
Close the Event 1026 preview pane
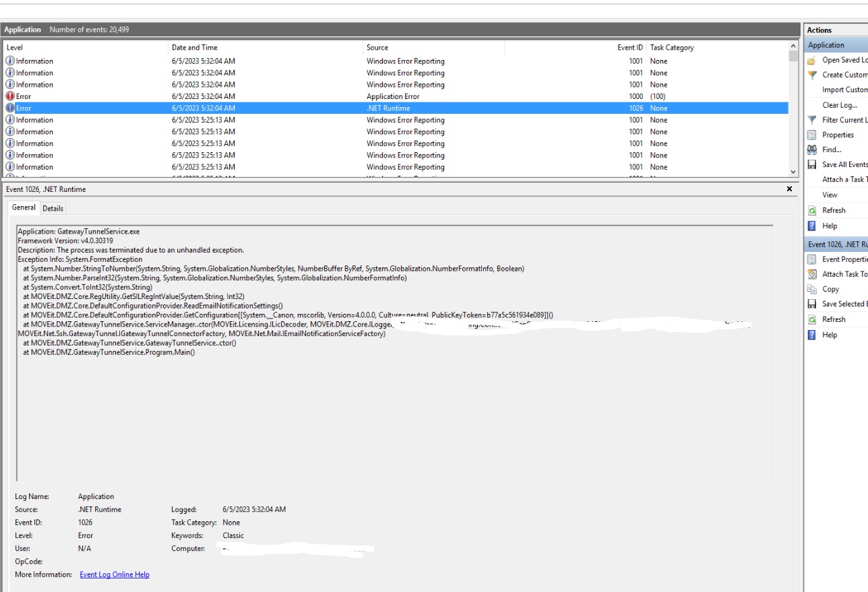(x=789, y=189)
